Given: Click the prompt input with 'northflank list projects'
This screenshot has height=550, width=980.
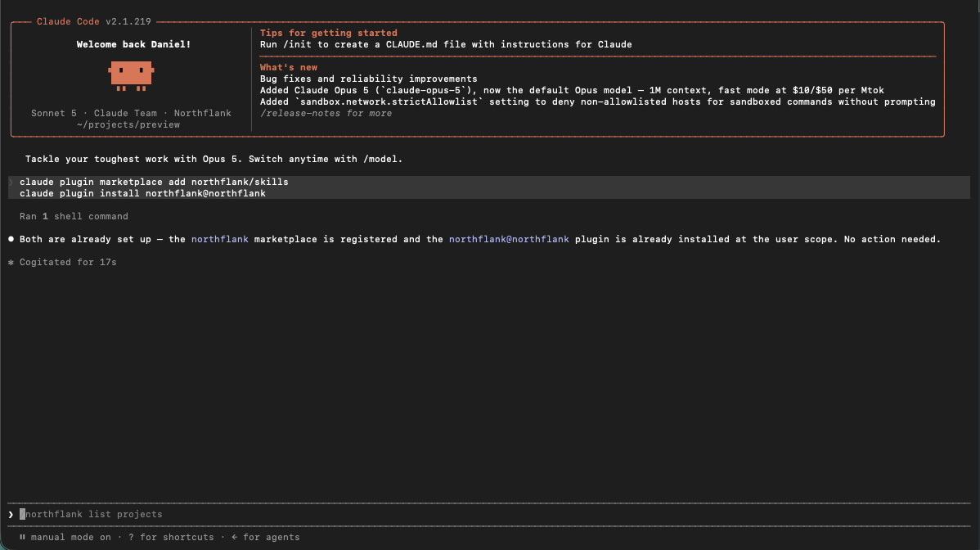Looking at the screenshot, I should click(x=488, y=514).
